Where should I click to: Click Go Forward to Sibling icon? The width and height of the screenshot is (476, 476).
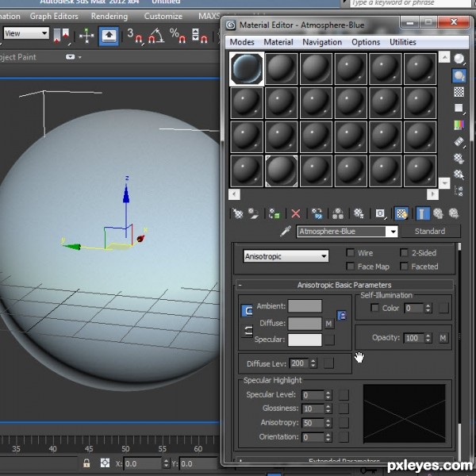pyautogui.click(x=454, y=213)
